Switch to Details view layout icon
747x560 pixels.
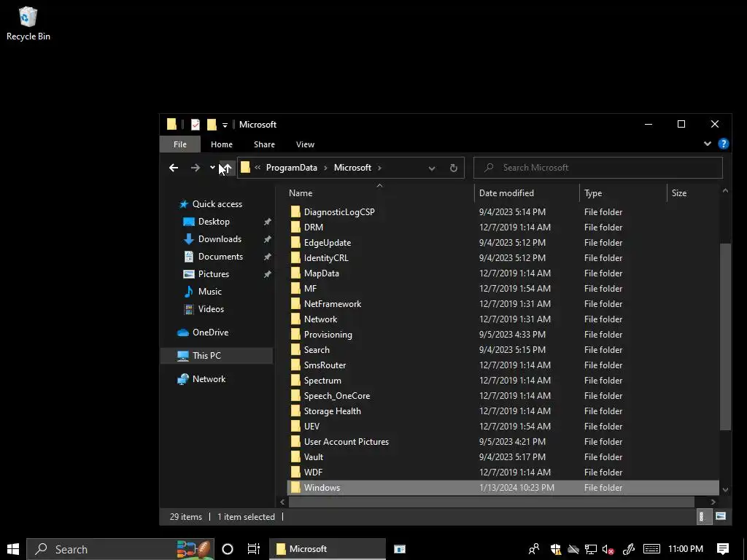(703, 517)
